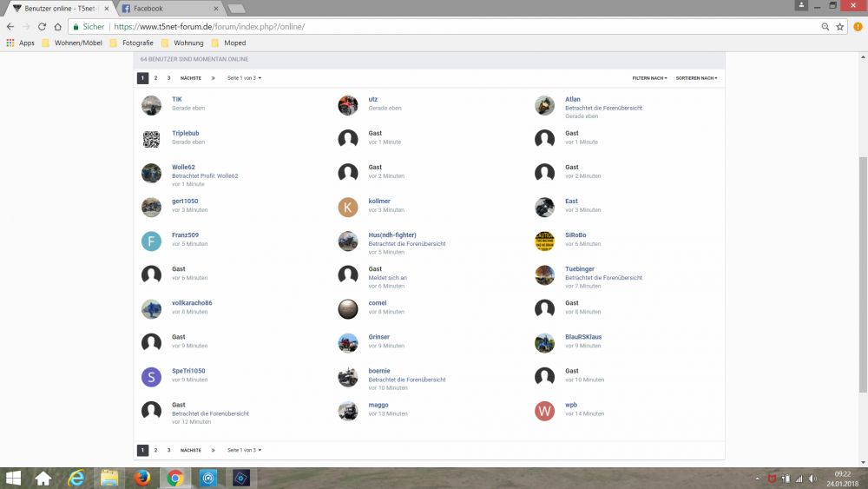Click the blue circular app icon in the taskbar
Viewport: 868px width, 489px height.
click(x=208, y=478)
